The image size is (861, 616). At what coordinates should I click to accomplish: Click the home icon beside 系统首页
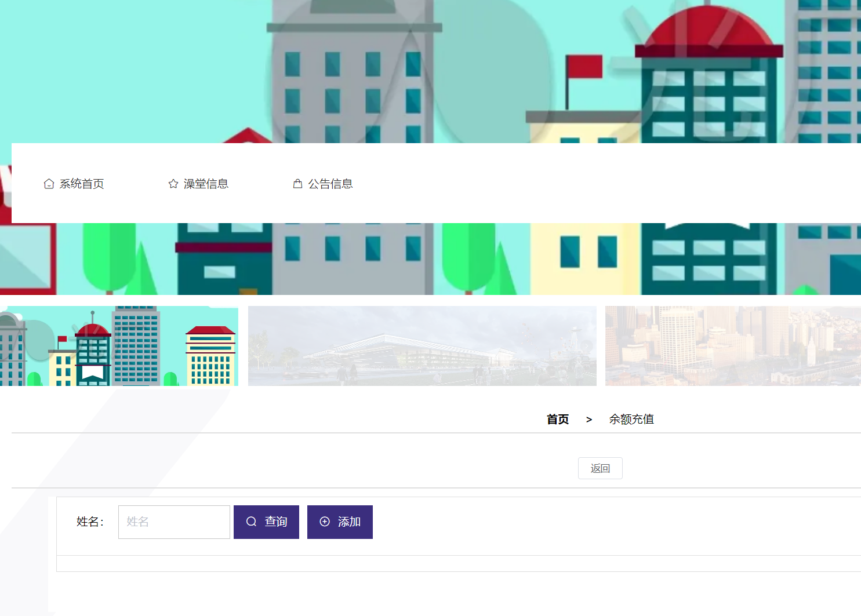(49, 183)
